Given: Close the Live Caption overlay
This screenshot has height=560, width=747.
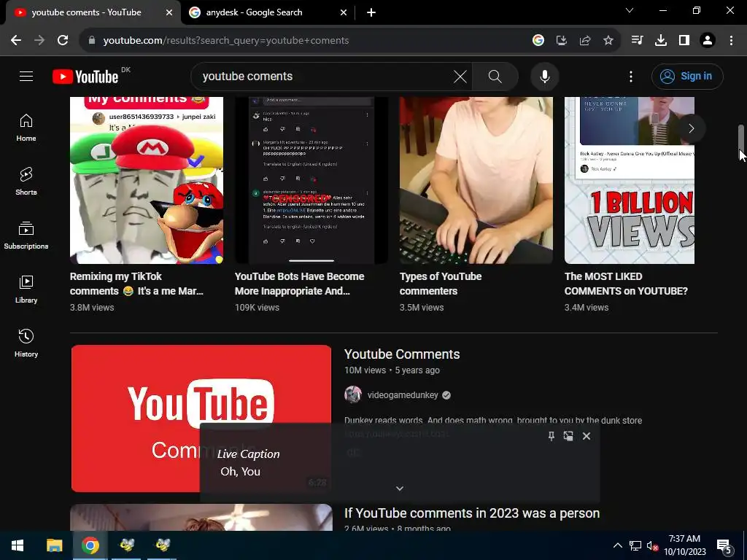Looking at the screenshot, I should pyautogui.click(x=587, y=436).
